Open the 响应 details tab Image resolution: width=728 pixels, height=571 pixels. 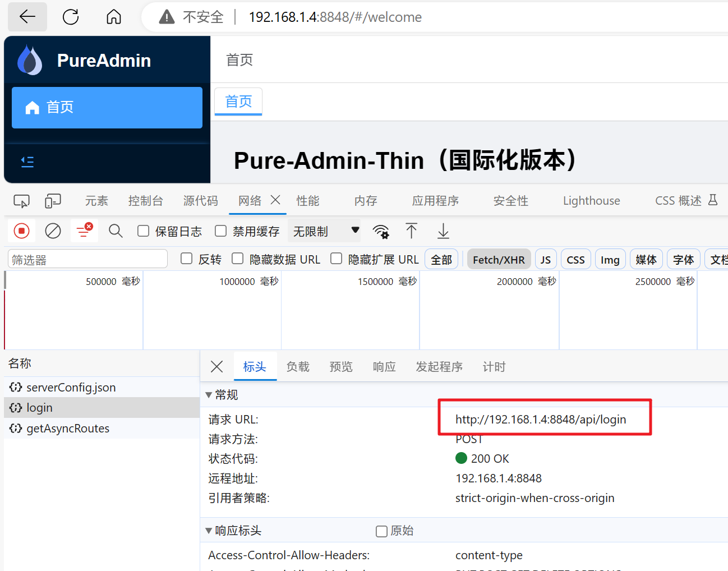pyautogui.click(x=384, y=367)
